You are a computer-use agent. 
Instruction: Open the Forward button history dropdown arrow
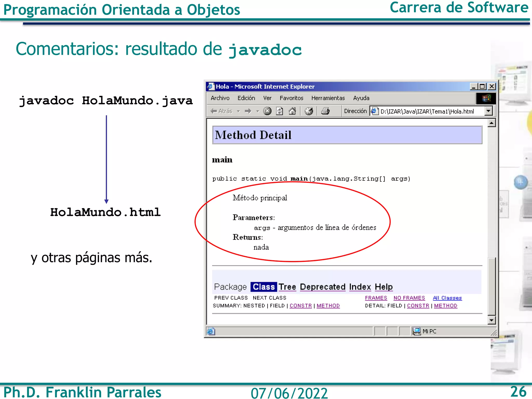257,111
